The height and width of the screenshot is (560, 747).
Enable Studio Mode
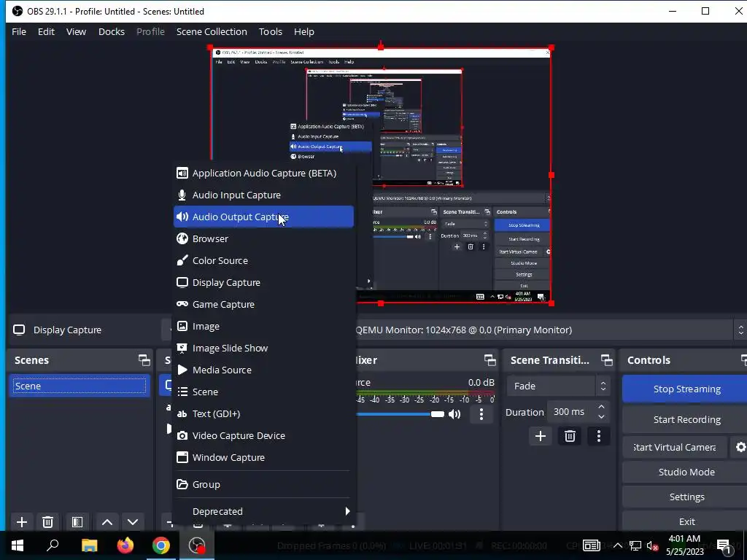click(x=686, y=472)
